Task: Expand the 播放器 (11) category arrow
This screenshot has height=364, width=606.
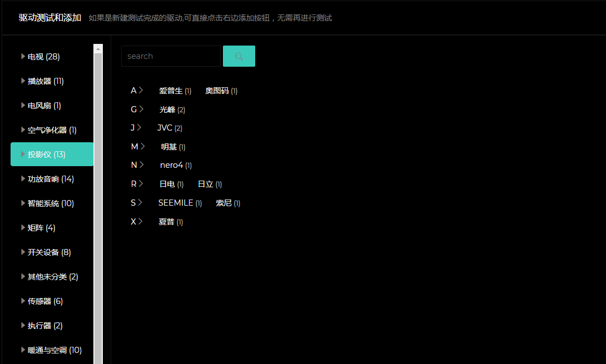Action: pyautogui.click(x=23, y=81)
